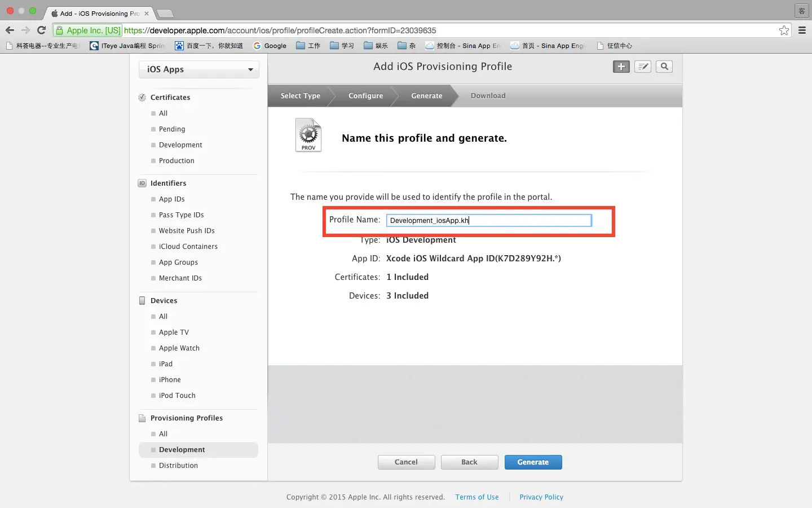Go to the Select Type step
The width and height of the screenshot is (812, 508).
[x=300, y=96]
